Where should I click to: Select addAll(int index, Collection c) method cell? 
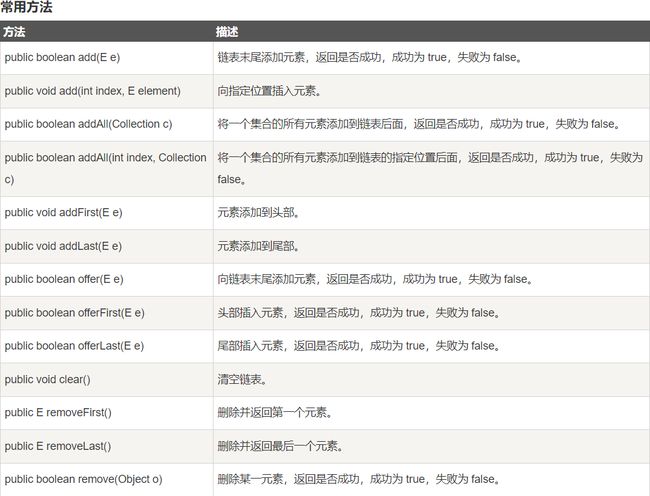(105, 168)
